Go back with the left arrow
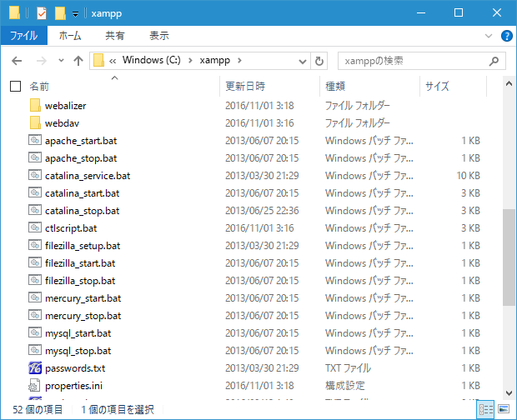517x420 pixels. pyautogui.click(x=17, y=61)
